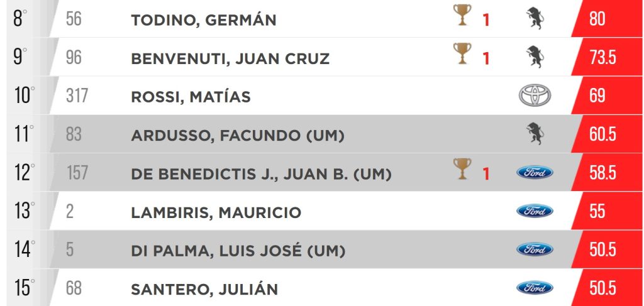Click the Ford logo next to Lambiris
Image resolution: width=644 pixels, height=306 pixels.
[535, 211]
